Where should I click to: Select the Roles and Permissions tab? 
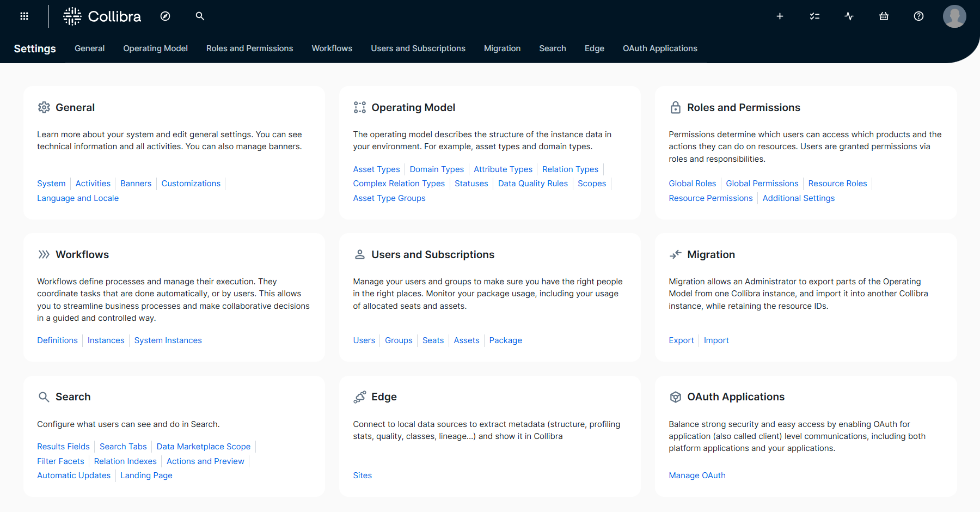point(249,48)
